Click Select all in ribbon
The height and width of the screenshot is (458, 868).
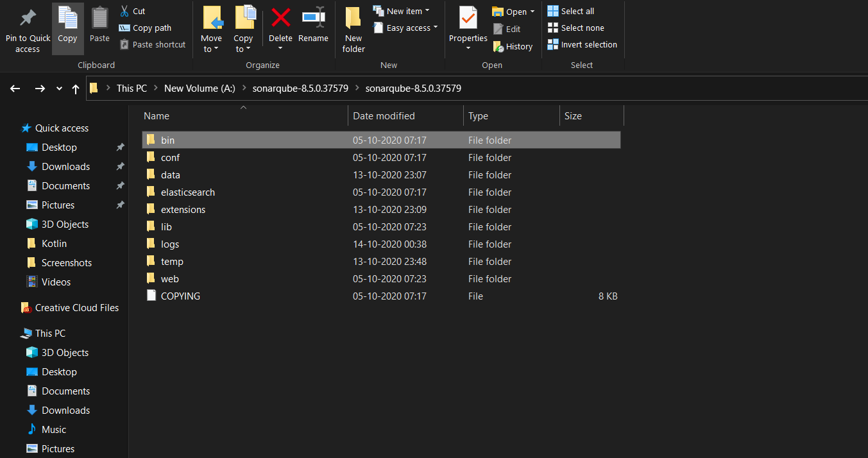coord(571,11)
